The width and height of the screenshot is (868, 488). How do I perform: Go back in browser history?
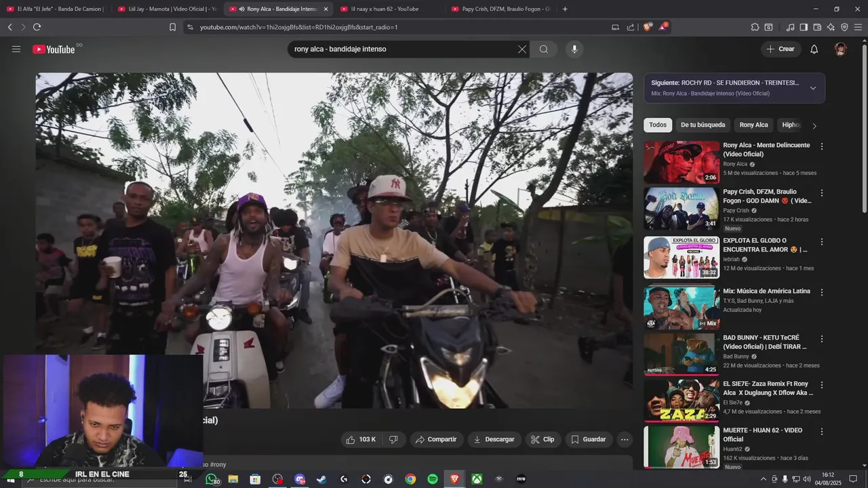9,27
